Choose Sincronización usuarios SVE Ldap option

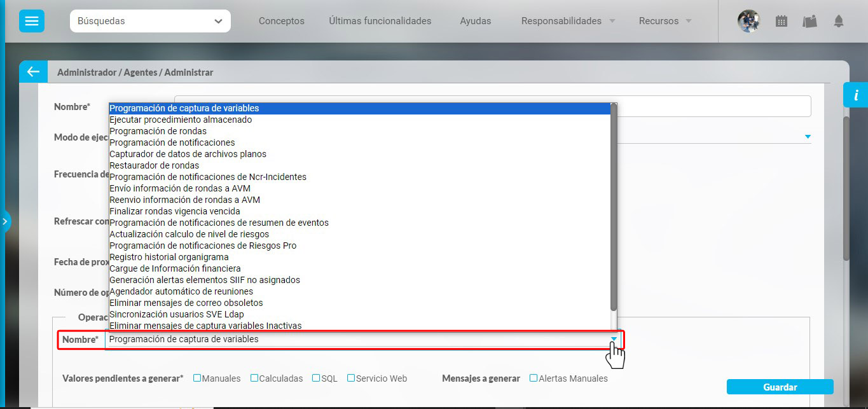[177, 314]
